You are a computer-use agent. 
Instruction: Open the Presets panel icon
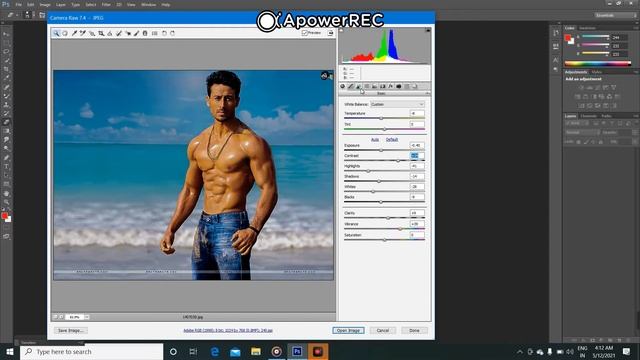(x=407, y=87)
